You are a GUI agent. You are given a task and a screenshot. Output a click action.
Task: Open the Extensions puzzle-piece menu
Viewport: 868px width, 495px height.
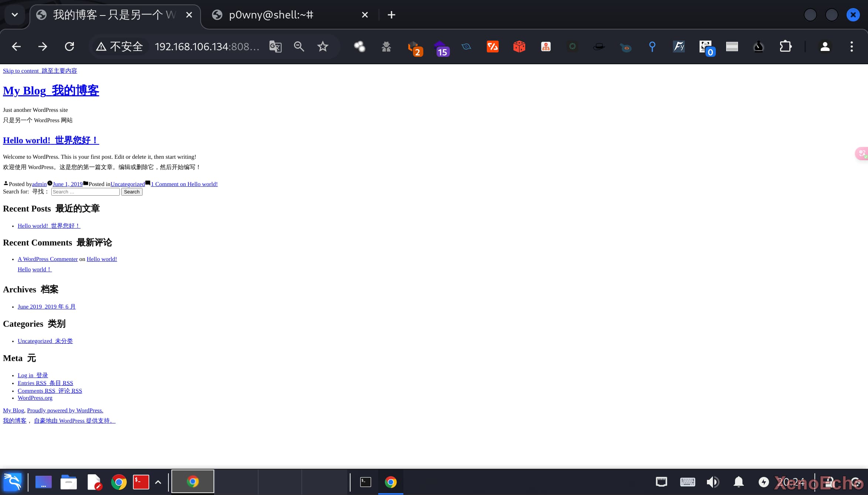point(785,47)
